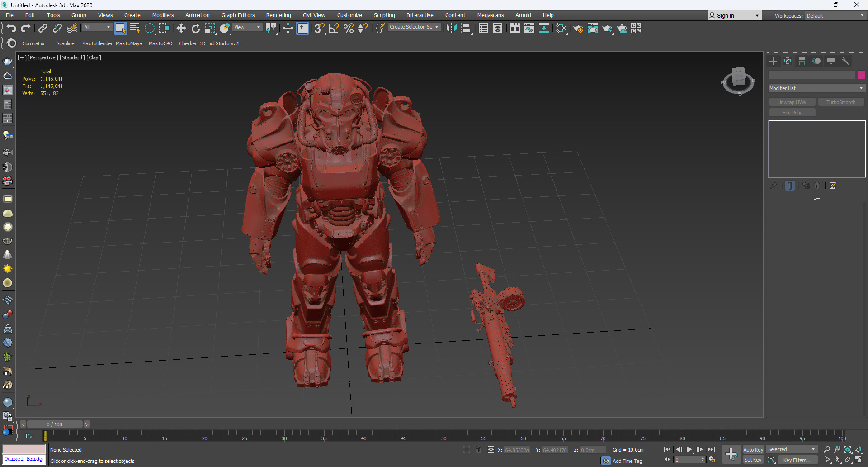The height and width of the screenshot is (467, 868).
Task: Click the Render Production teapot icon
Action: point(607,29)
